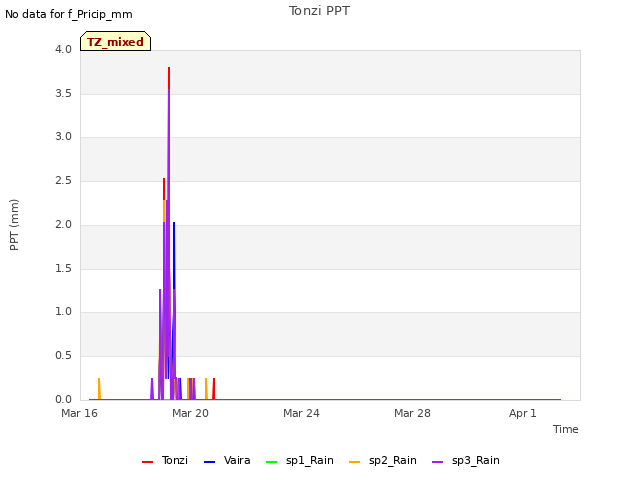Viewport: 640px width, 480px height.
Task: Click the blue Vaira legend color marker
Action: (x=209, y=462)
